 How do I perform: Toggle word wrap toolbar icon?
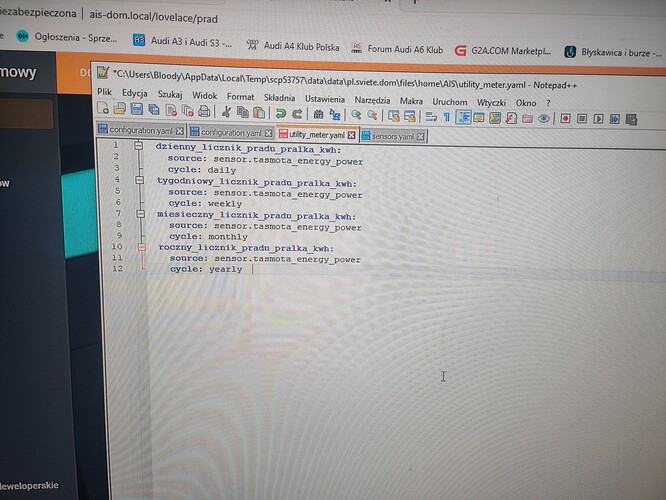click(431, 116)
